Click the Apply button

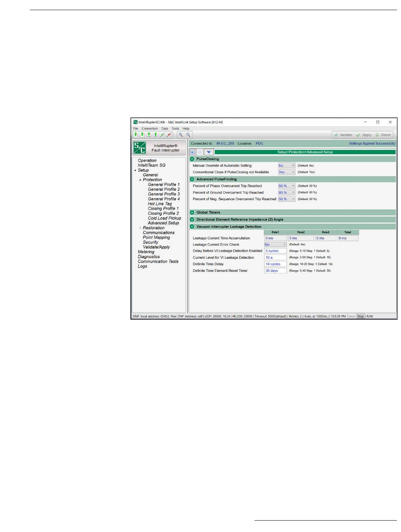pos(364,135)
